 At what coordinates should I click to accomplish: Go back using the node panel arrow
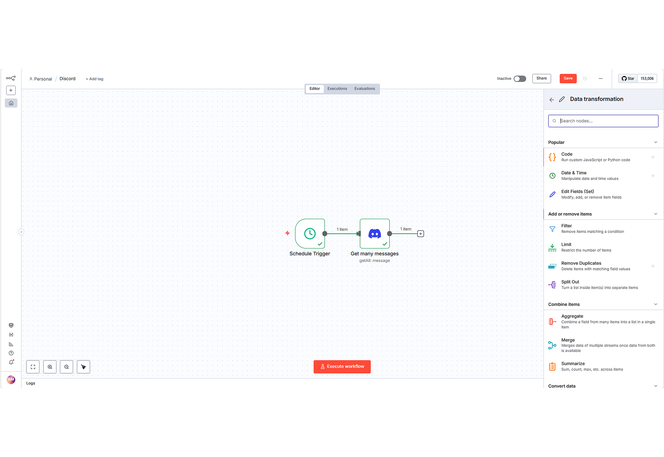pyautogui.click(x=552, y=100)
